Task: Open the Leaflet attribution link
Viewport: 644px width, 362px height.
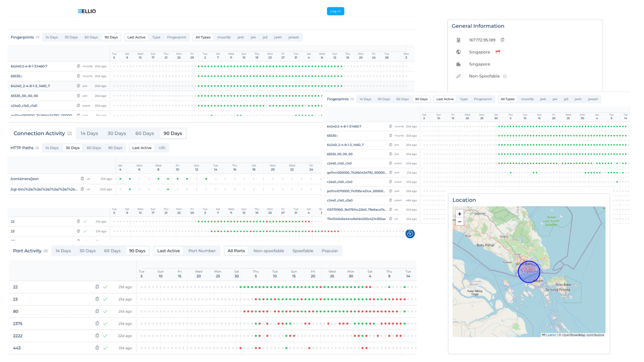Action: [x=551, y=335]
